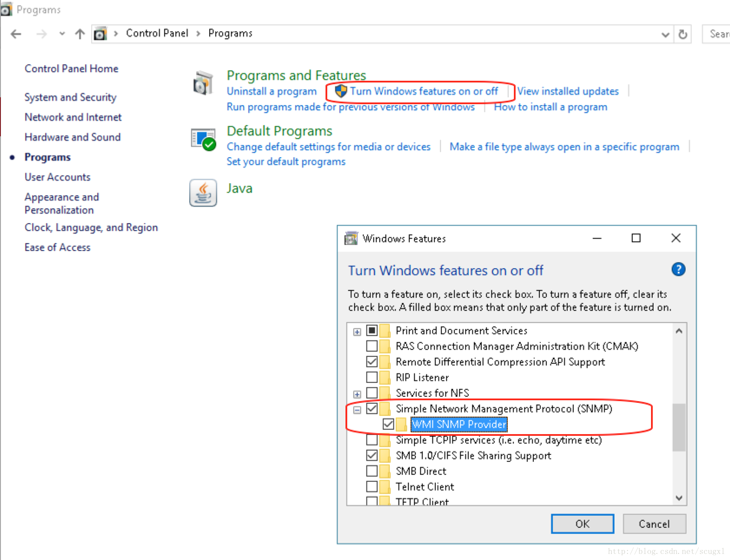The height and width of the screenshot is (560, 730).
Task: Open Ease of Access category
Action: pyautogui.click(x=58, y=247)
